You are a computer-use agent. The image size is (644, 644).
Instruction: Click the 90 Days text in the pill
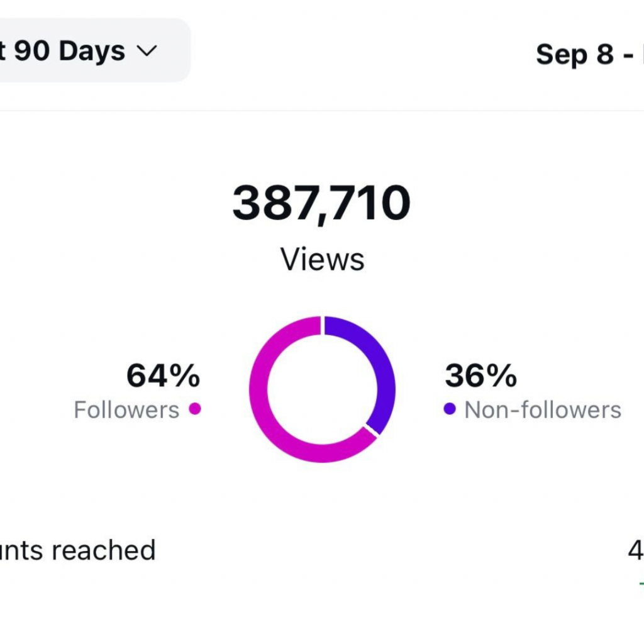pyautogui.click(x=69, y=51)
